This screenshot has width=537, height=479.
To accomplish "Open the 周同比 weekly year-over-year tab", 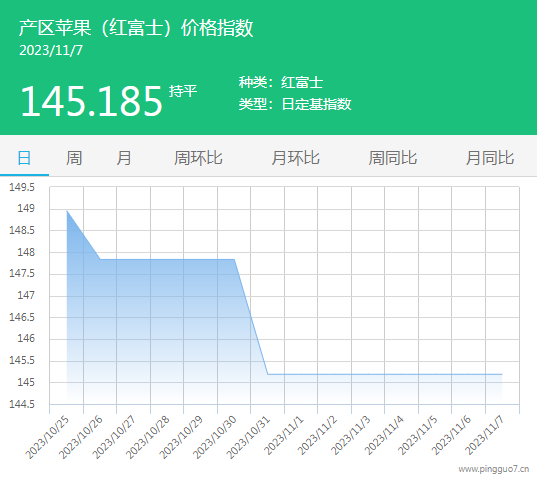I will point(392,158).
